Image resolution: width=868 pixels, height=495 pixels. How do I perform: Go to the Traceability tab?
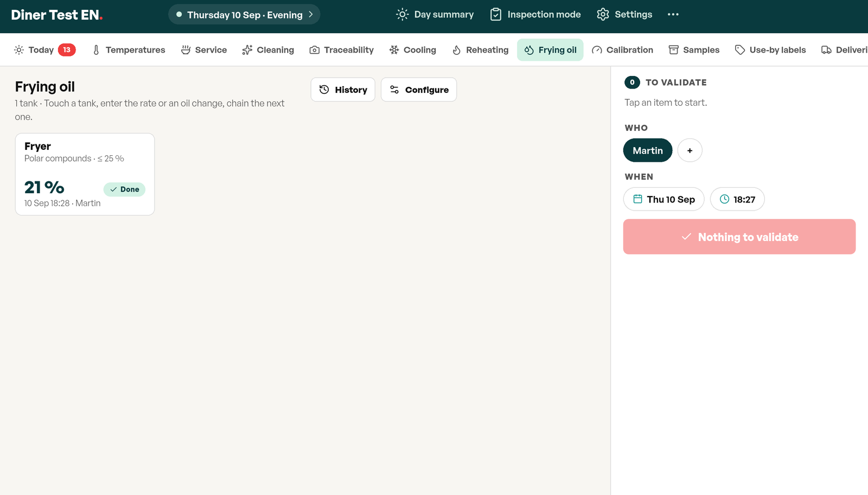pos(342,50)
